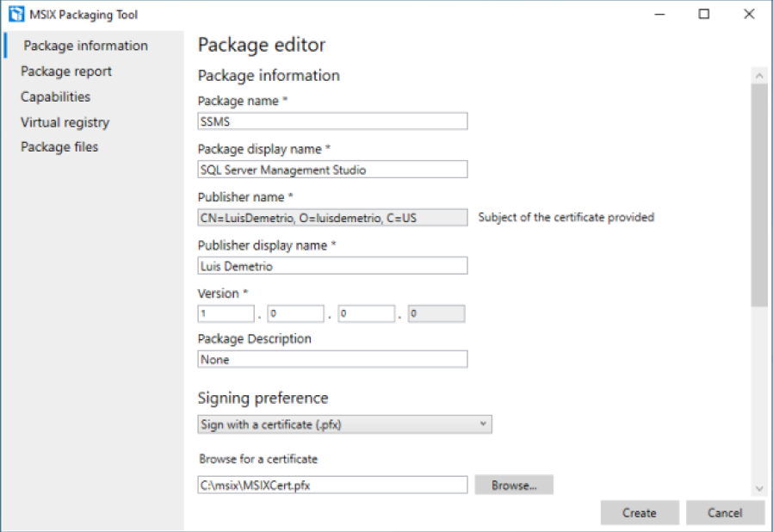Click the scrollbar up arrow

pos(759,76)
